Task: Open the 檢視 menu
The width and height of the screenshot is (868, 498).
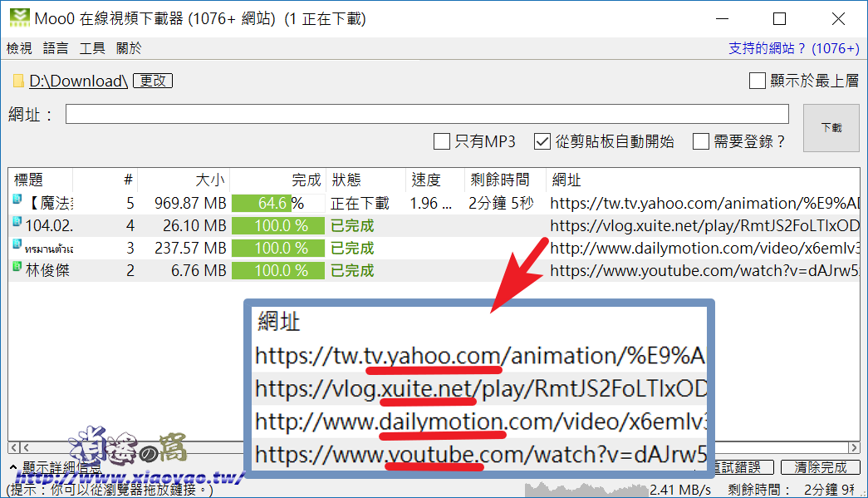Action: [x=19, y=48]
